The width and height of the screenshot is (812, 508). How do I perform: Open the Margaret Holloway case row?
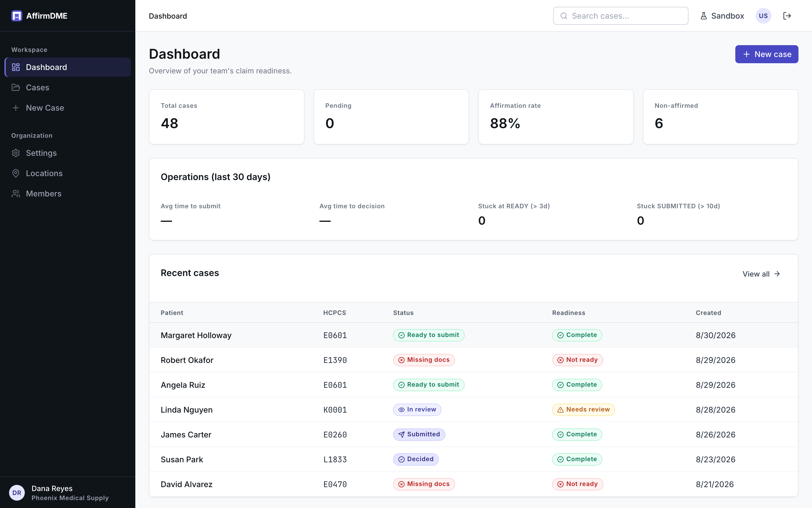coord(473,335)
